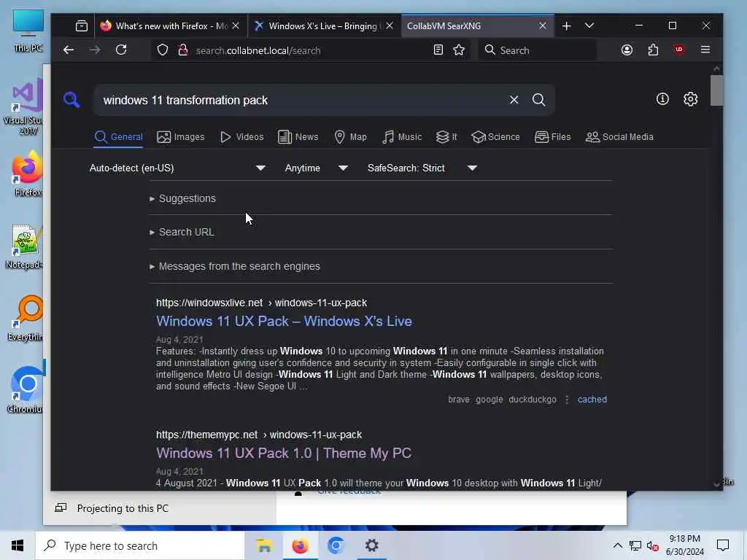Select the Map search category

(351, 137)
